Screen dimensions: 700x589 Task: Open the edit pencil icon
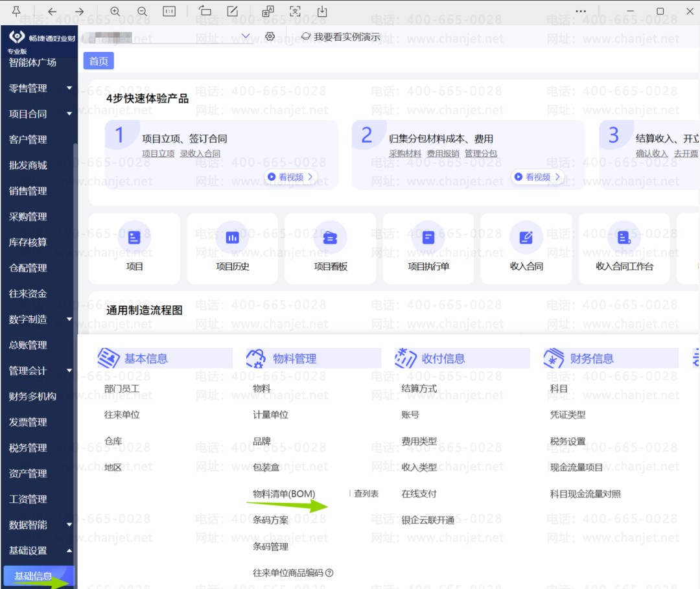(x=233, y=11)
